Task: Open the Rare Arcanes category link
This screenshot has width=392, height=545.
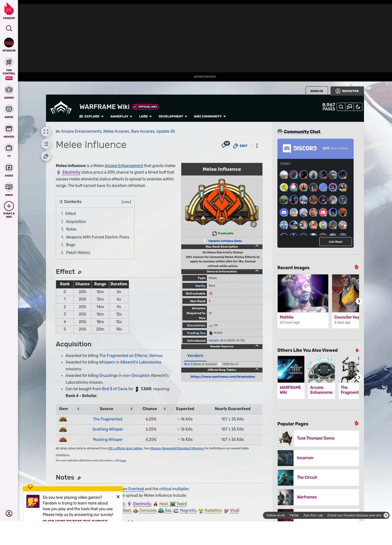Action: 143,131
